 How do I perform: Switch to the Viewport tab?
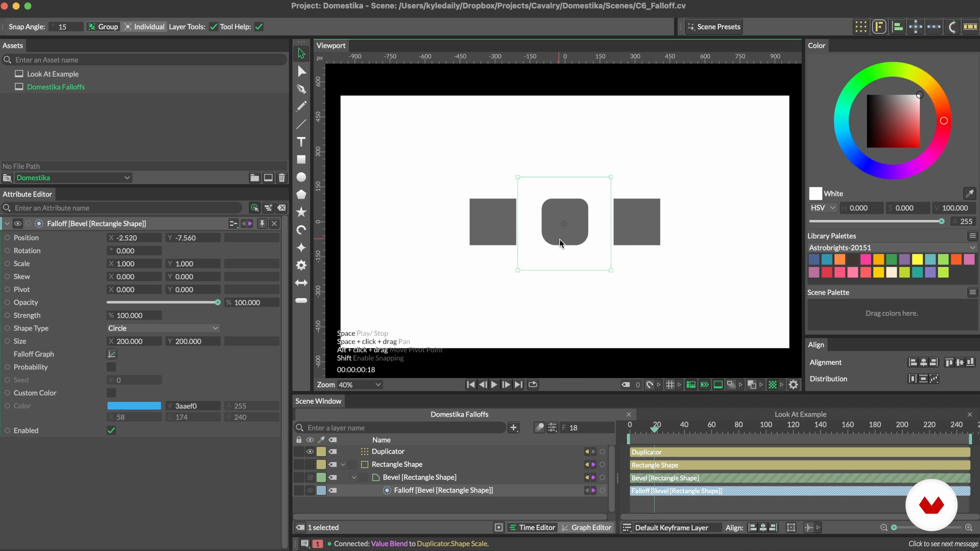[330, 46]
